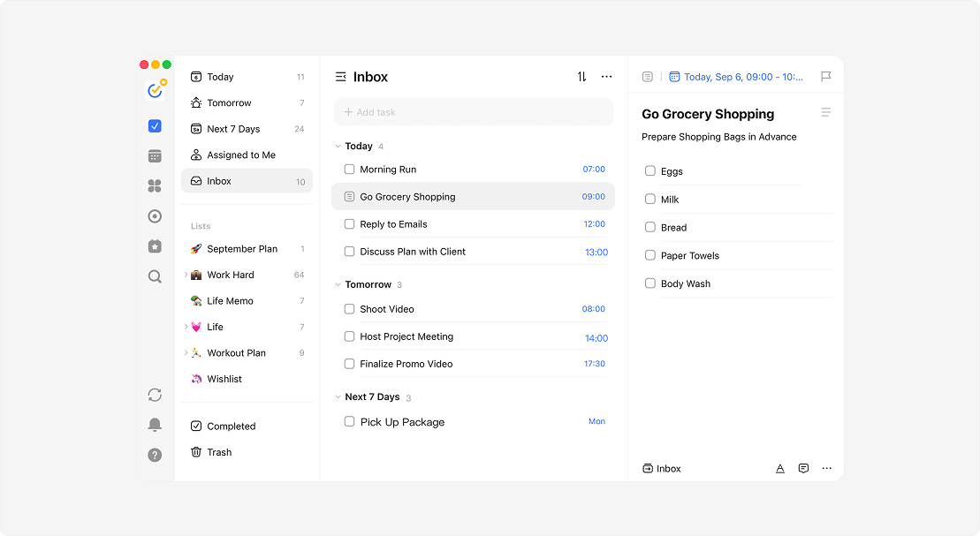Click the sort arrows icon
Screen dimensions: 980x536
(x=581, y=77)
